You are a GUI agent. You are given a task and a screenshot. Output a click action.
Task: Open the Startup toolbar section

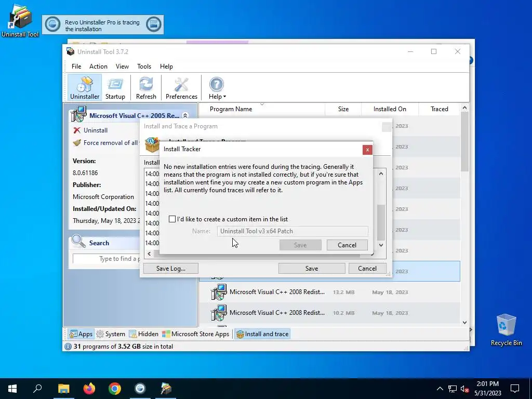point(115,87)
